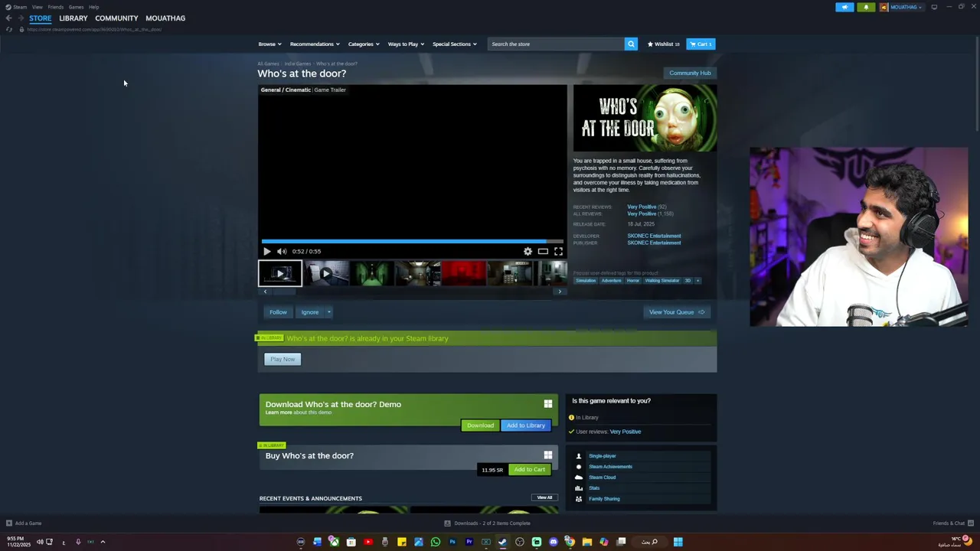Reload the store page
Screen dimensions: 980x551
point(9,29)
